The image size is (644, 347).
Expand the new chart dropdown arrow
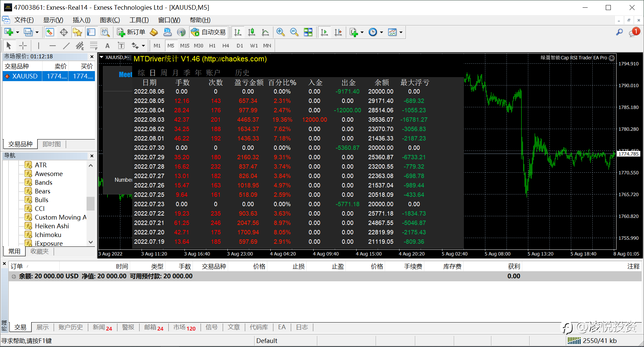coord(17,33)
